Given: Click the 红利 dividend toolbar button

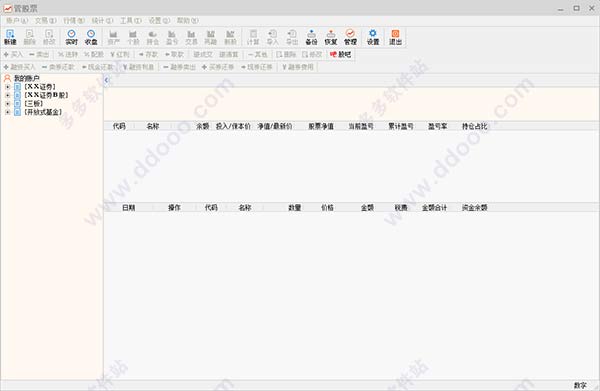Looking at the screenshot, I should coord(120,54).
